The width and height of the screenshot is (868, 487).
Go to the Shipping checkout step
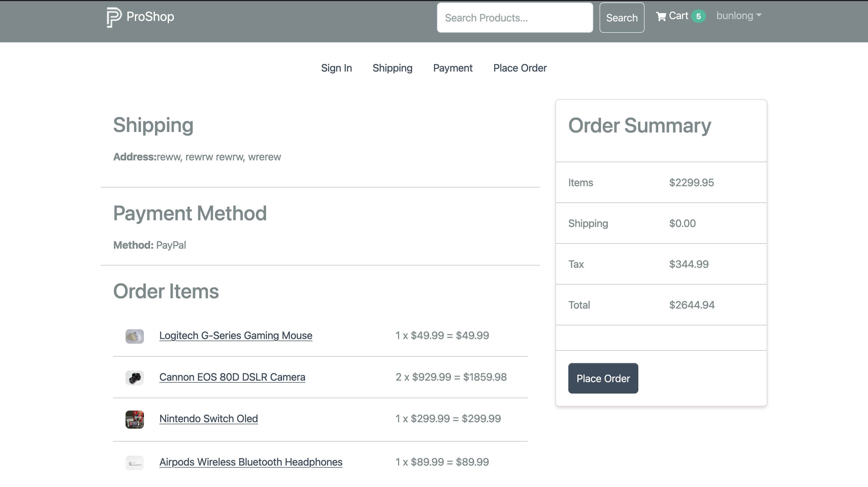point(392,68)
